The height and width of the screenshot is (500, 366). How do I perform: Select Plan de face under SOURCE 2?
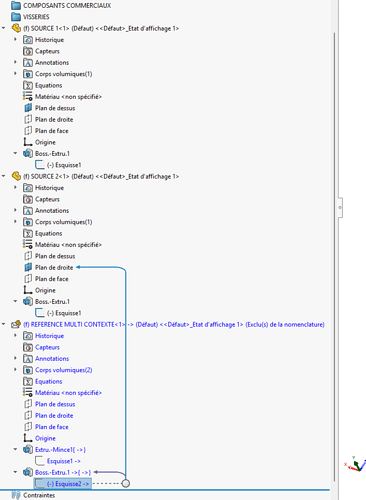52,279
